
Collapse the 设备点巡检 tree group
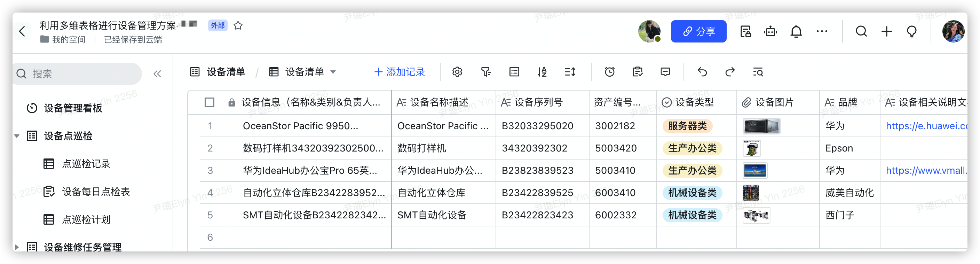coord(17,136)
